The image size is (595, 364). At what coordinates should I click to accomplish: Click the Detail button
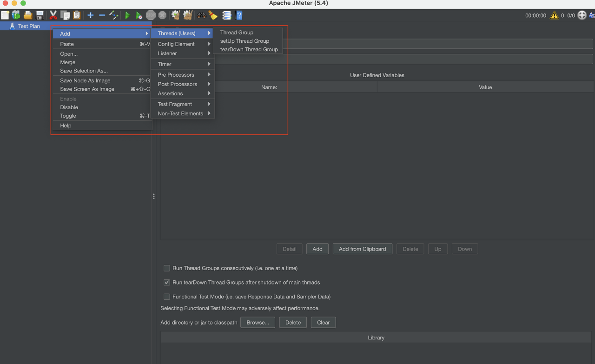click(x=290, y=249)
